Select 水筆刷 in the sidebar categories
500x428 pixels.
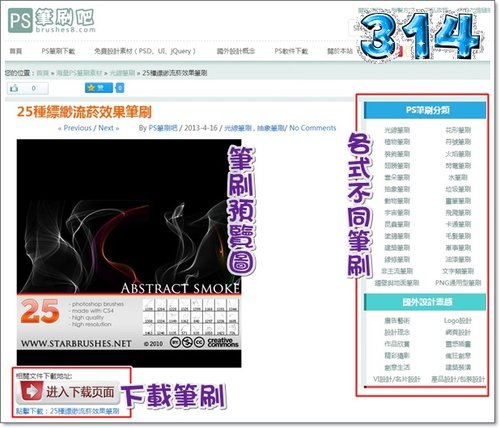[458, 177]
